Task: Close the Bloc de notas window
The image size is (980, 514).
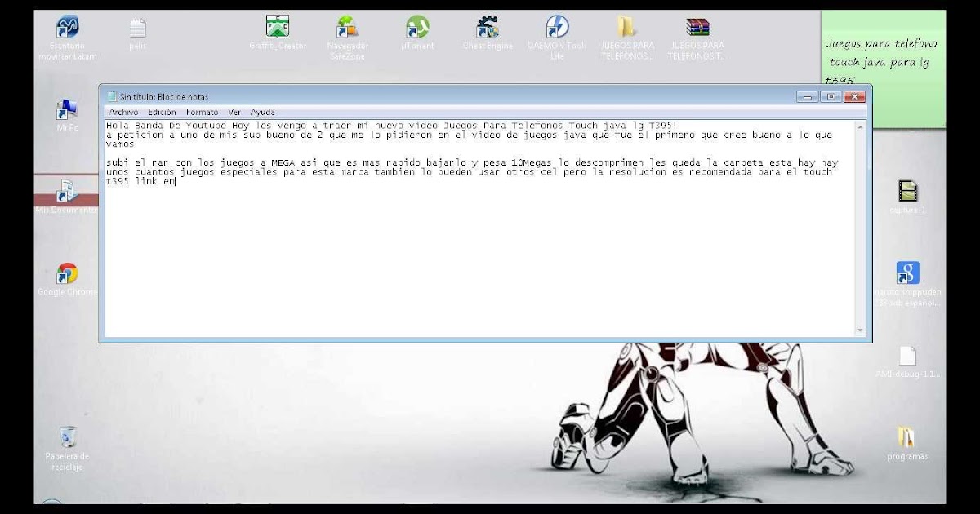Action: (854, 96)
